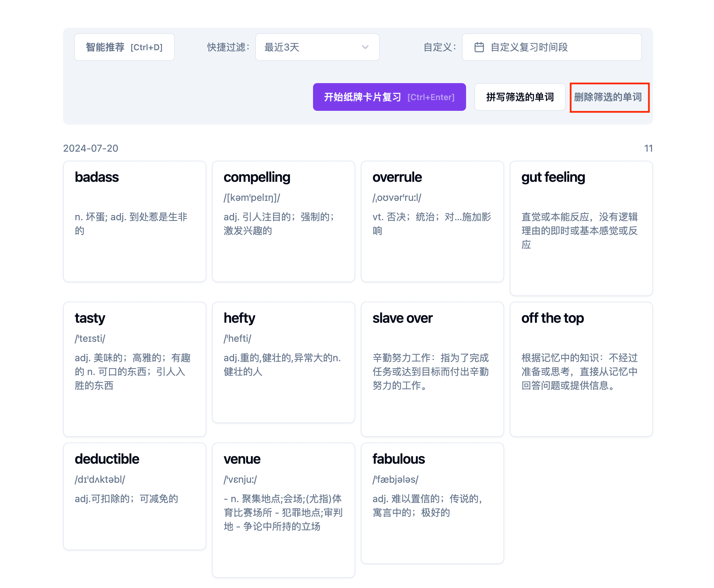Click the 智能推荐 [Ctrl+D] button
This screenshot has height=588, width=714.
tap(124, 47)
